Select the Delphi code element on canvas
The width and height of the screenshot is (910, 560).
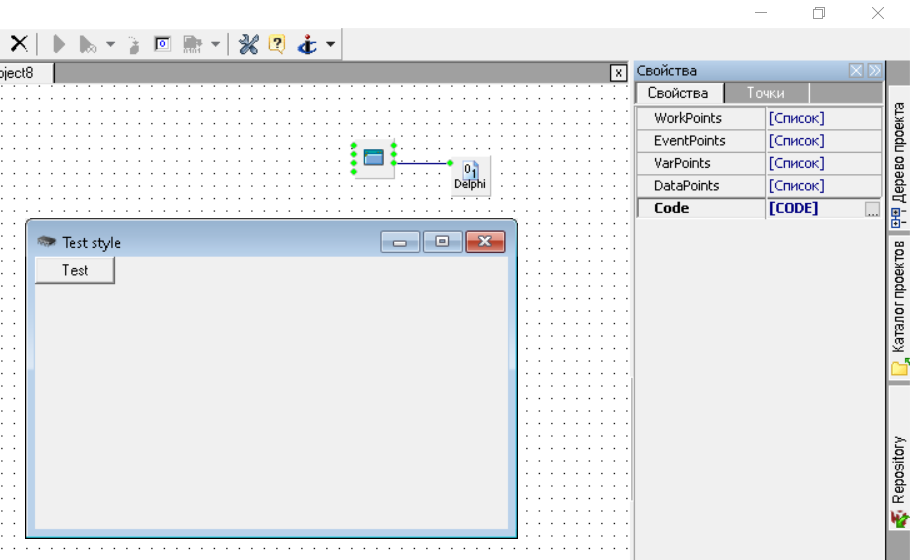pos(470,176)
